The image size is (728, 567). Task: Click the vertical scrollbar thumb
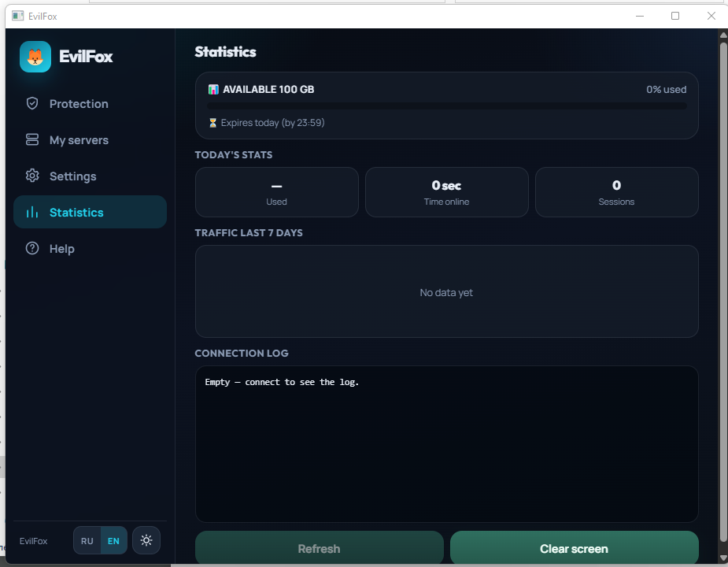723,292
